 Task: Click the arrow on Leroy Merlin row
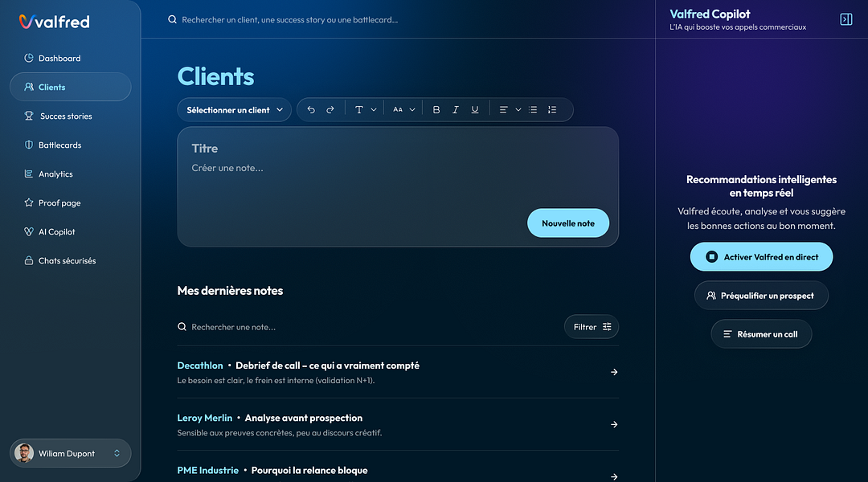pyautogui.click(x=614, y=424)
